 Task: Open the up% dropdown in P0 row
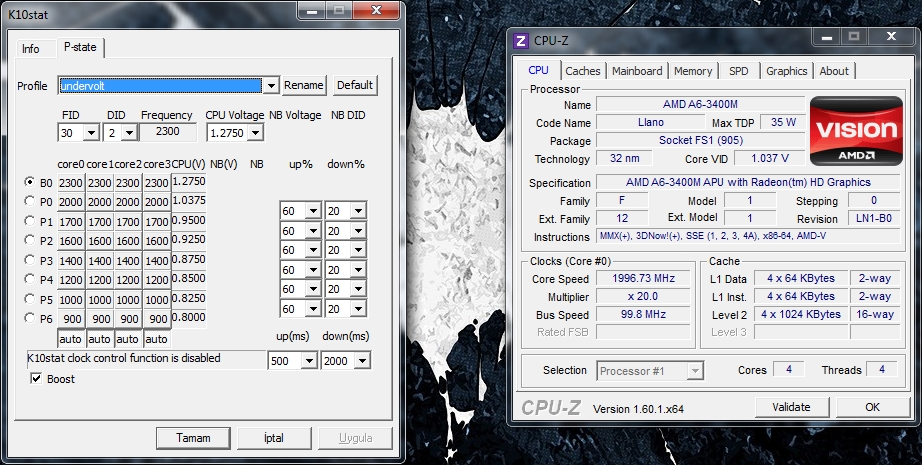tap(313, 210)
